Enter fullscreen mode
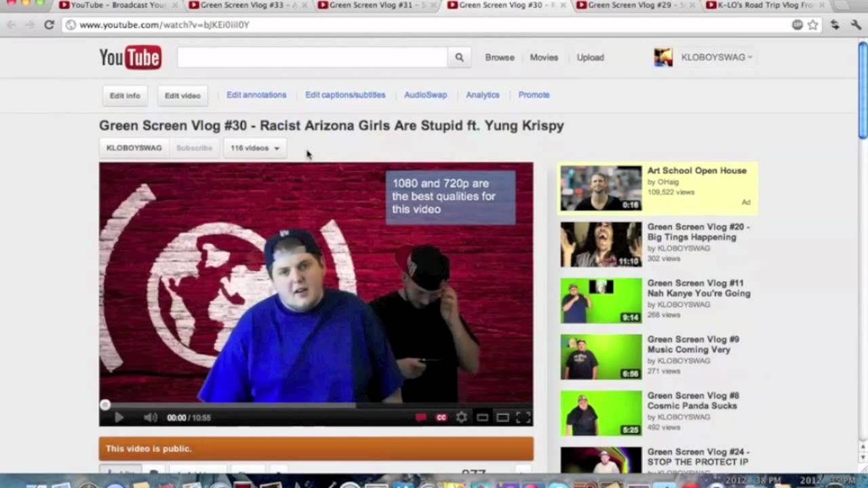The height and width of the screenshot is (488, 868). pos(524,418)
